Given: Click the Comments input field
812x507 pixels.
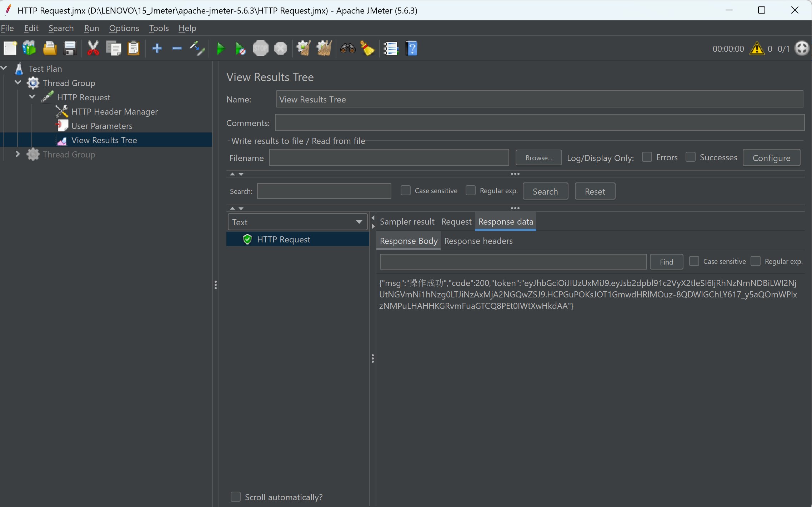Looking at the screenshot, I should point(540,123).
